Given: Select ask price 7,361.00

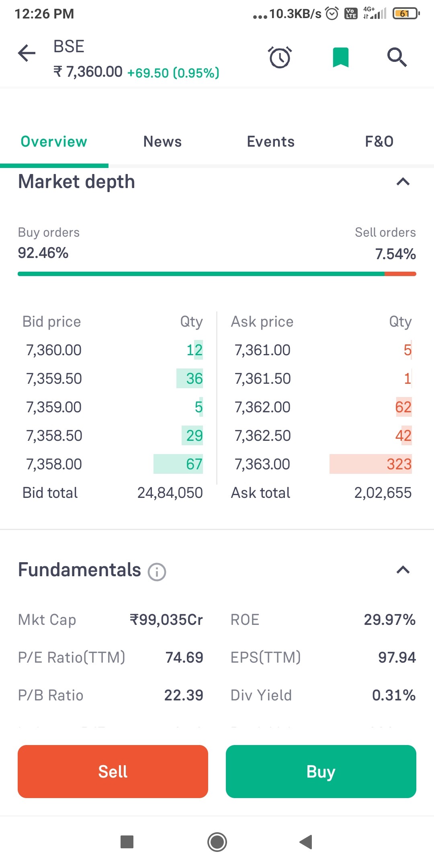Looking at the screenshot, I should [x=262, y=350].
